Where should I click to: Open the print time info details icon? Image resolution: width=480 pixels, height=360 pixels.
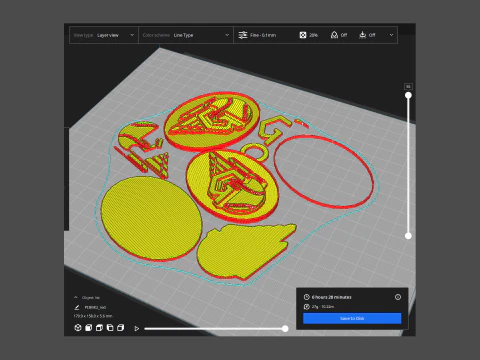tap(398, 297)
